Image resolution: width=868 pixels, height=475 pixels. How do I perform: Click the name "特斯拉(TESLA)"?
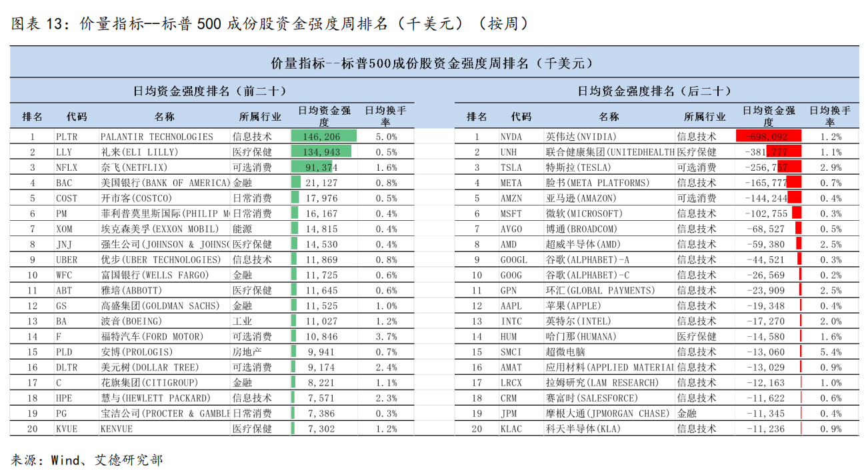pos(578,167)
